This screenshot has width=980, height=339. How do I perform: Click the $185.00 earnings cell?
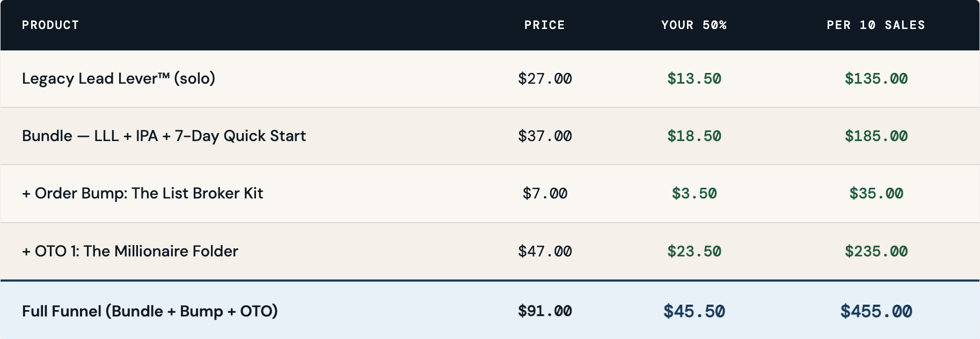[x=876, y=136]
